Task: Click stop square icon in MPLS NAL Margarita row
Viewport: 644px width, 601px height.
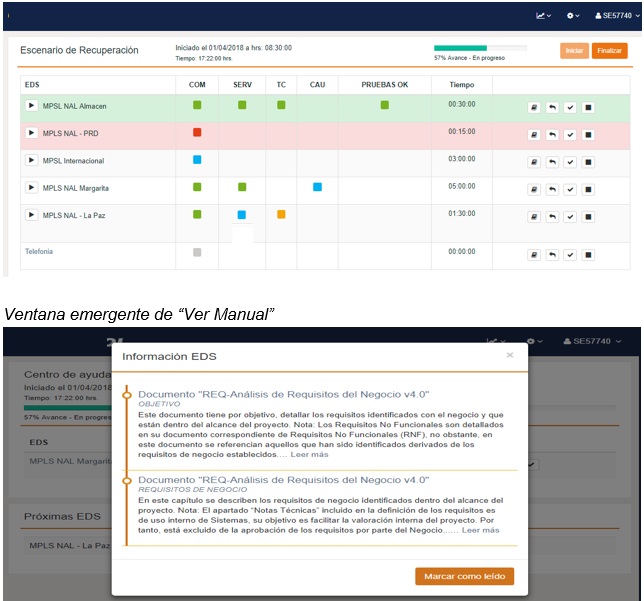Action: pyautogui.click(x=588, y=188)
